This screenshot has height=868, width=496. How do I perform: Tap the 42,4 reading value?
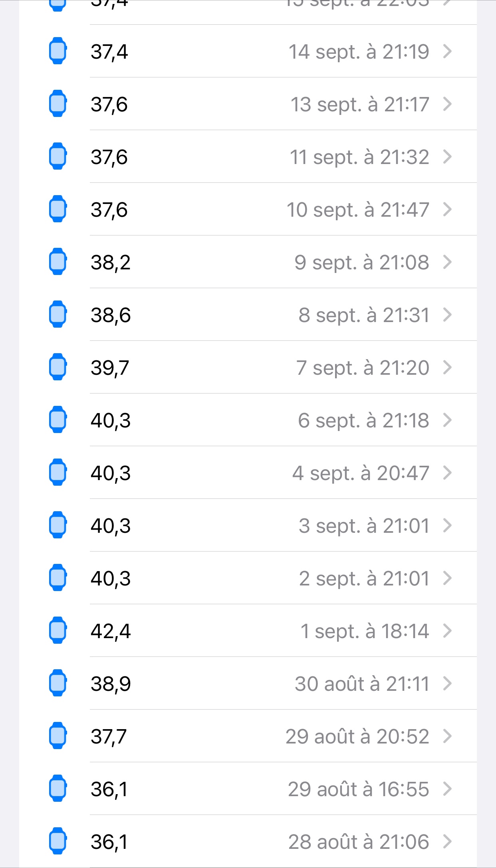point(111,631)
